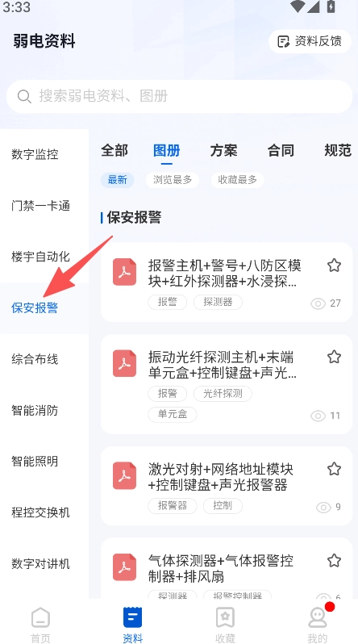The height and width of the screenshot is (644, 358).
Task: Open the 我的 profile icon
Action: click(x=317, y=617)
